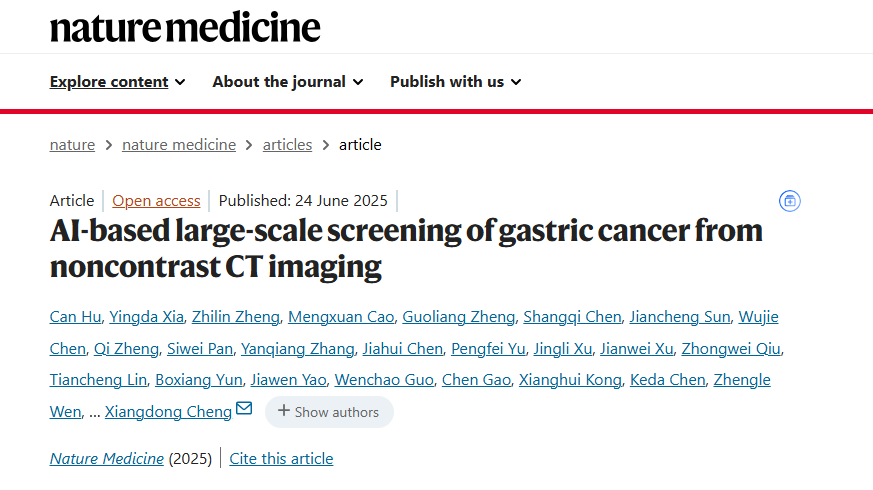This screenshot has height=490, width=873.
Task: Click the Open access link
Action: click(x=156, y=201)
